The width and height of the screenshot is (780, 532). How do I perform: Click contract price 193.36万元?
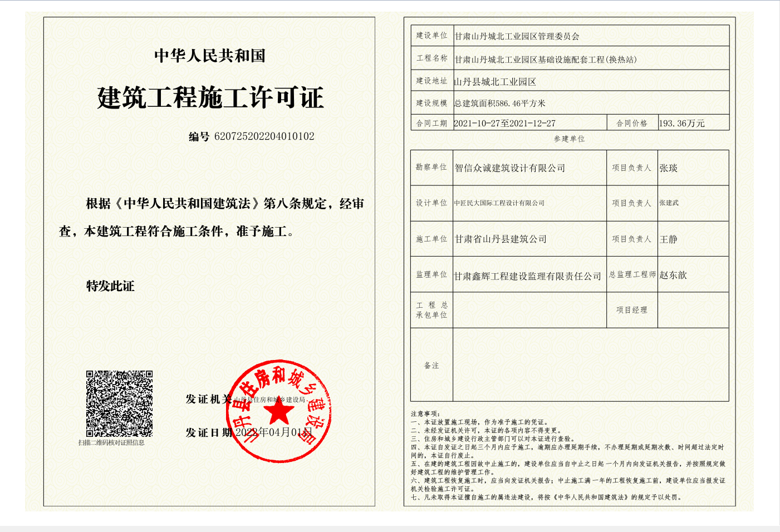click(681, 124)
